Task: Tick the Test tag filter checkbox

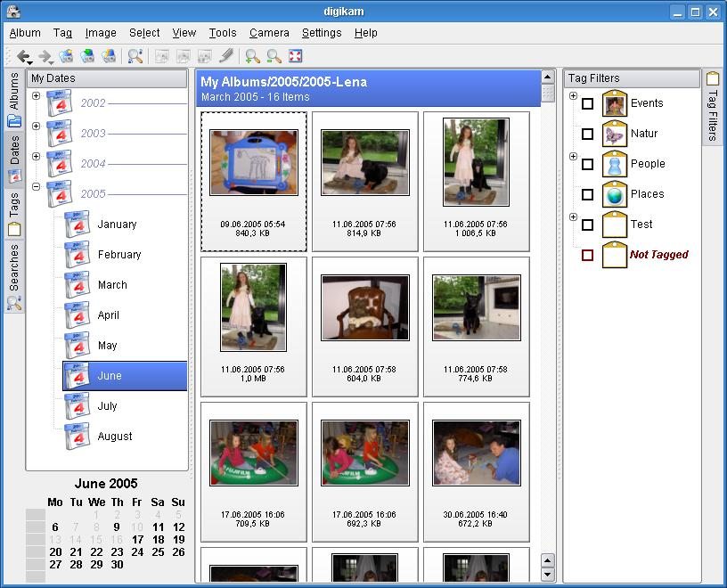Action: (x=587, y=225)
